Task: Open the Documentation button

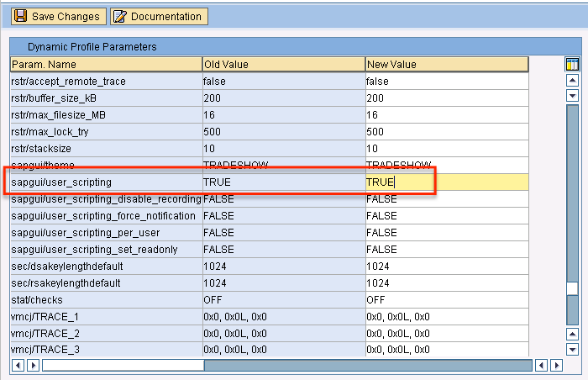Action: point(159,16)
